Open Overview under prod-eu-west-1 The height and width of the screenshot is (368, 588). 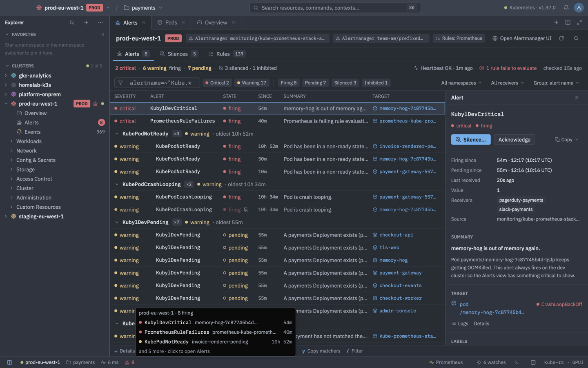pos(36,113)
